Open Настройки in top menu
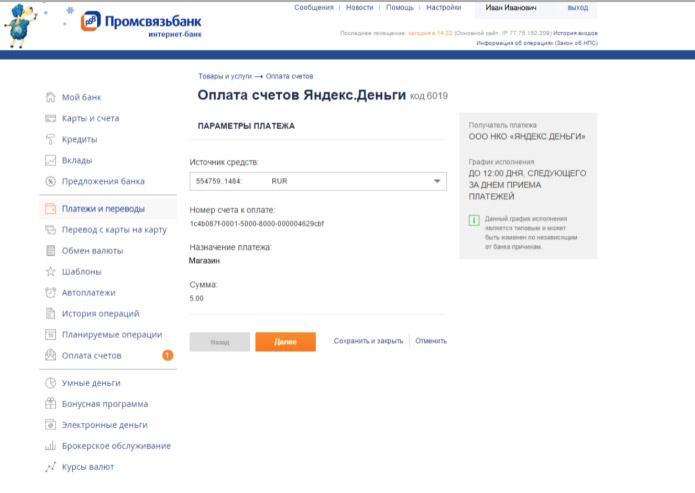The width and height of the screenshot is (695, 493). tap(443, 8)
